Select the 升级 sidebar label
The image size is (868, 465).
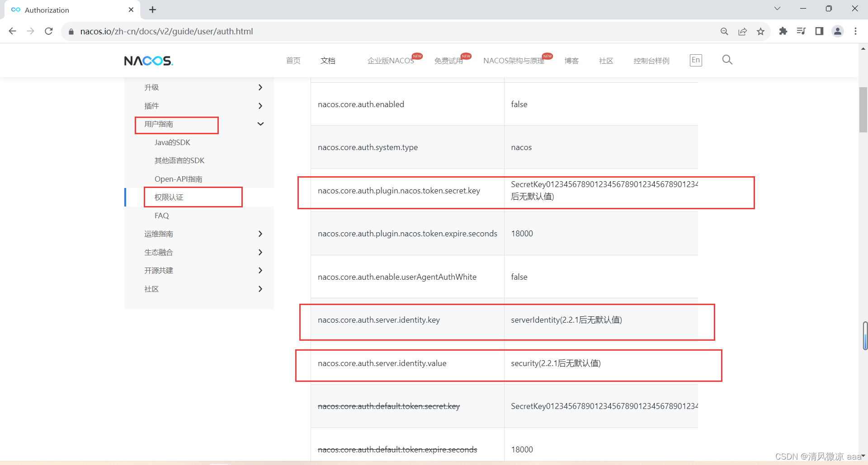151,87
